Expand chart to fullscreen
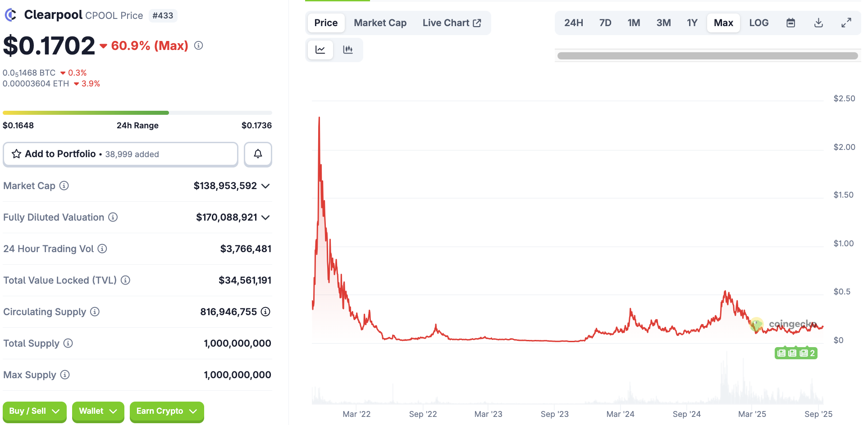This screenshot has width=868, height=425. pos(846,23)
